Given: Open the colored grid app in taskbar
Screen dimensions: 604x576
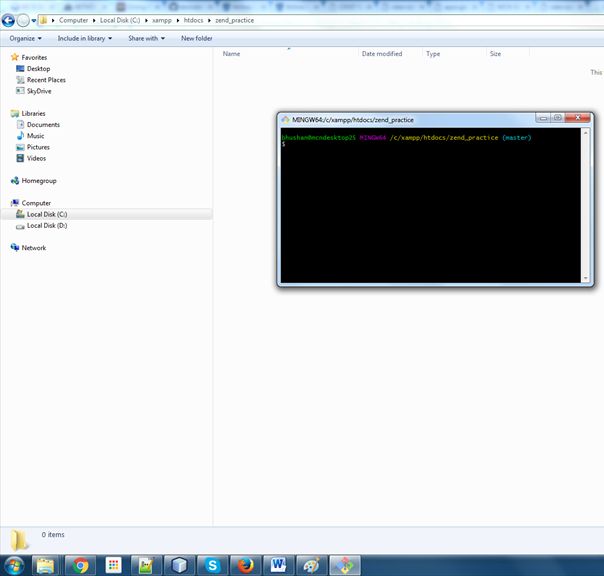Looking at the screenshot, I should point(113,565).
